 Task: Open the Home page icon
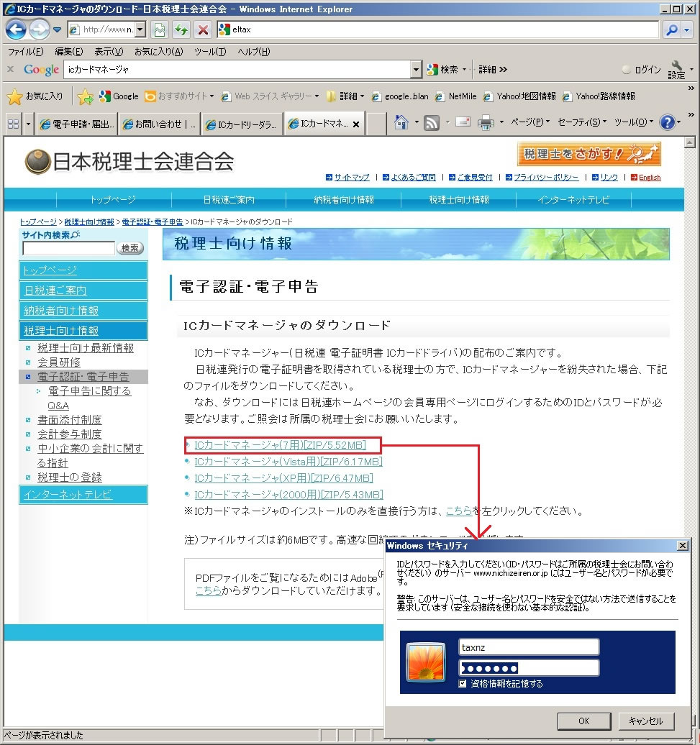(x=401, y=122)
